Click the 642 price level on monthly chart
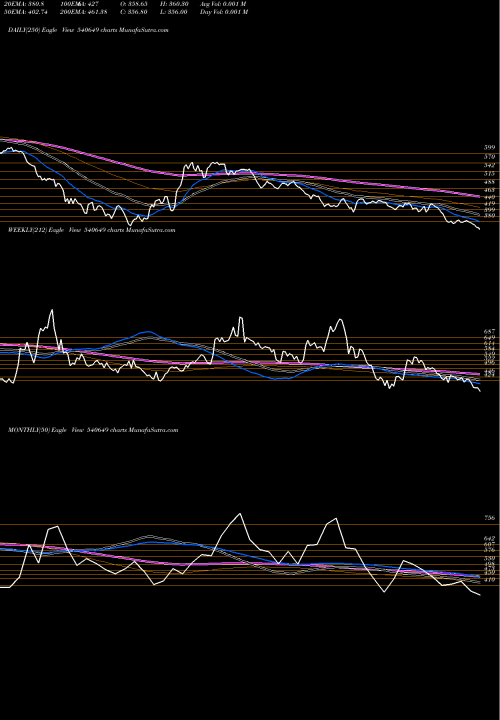The height and width of the screenshot is (720, 500). [489, 538]
